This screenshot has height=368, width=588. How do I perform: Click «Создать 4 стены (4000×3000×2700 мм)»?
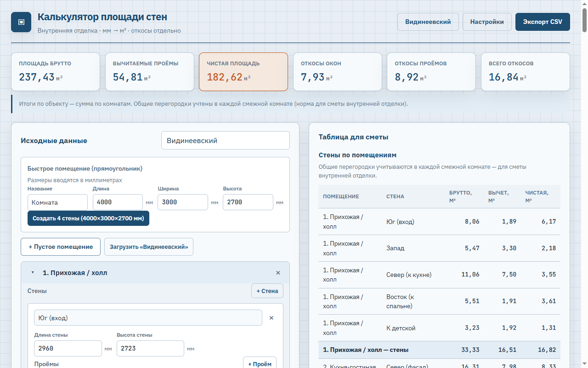pos(88,218)
